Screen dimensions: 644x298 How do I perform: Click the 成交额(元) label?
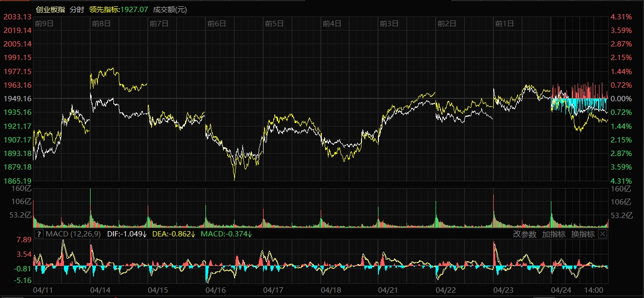[170, 10]
